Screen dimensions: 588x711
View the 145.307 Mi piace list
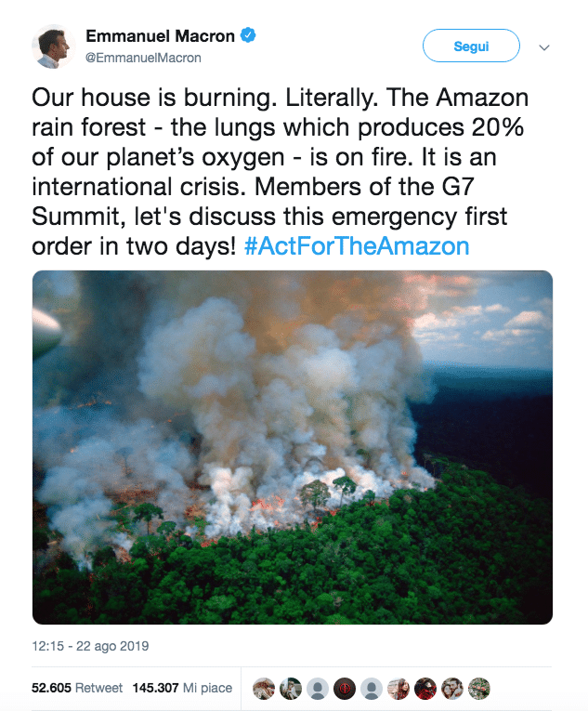(x=182, y=689)
